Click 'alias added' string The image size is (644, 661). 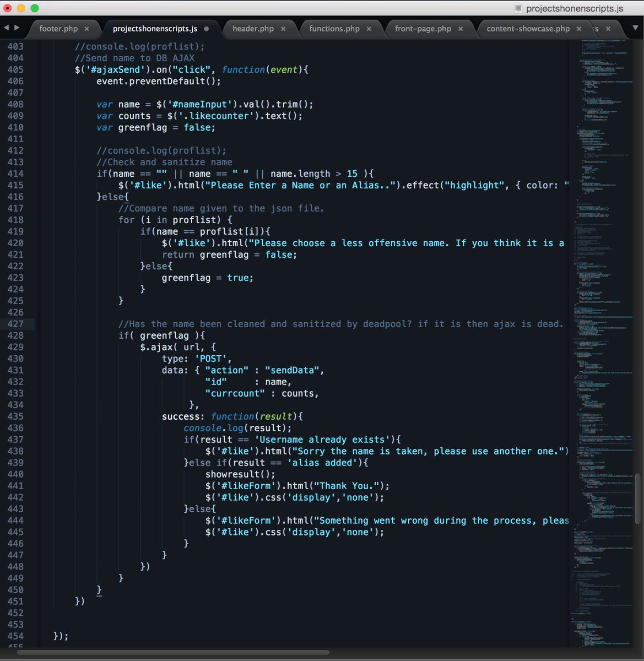pyautogui.click(x=322, y=463)
